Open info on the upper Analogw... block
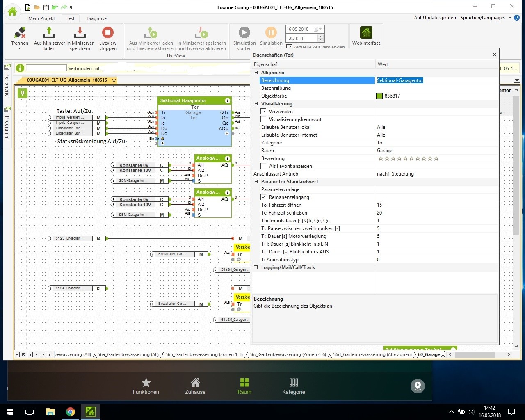 pos(227,158)
